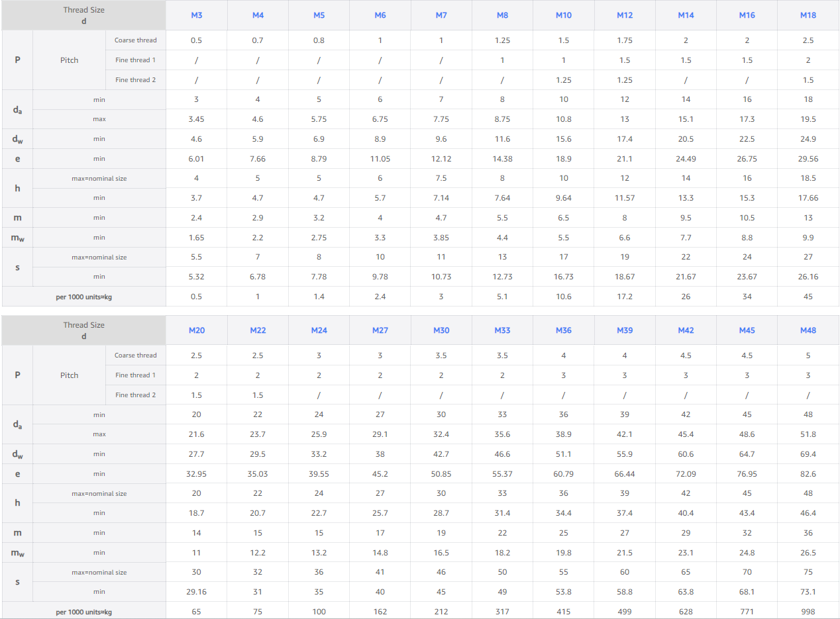
Task: Select the second table's 'per 1000 units=kg' label
Action: point(83,612)
